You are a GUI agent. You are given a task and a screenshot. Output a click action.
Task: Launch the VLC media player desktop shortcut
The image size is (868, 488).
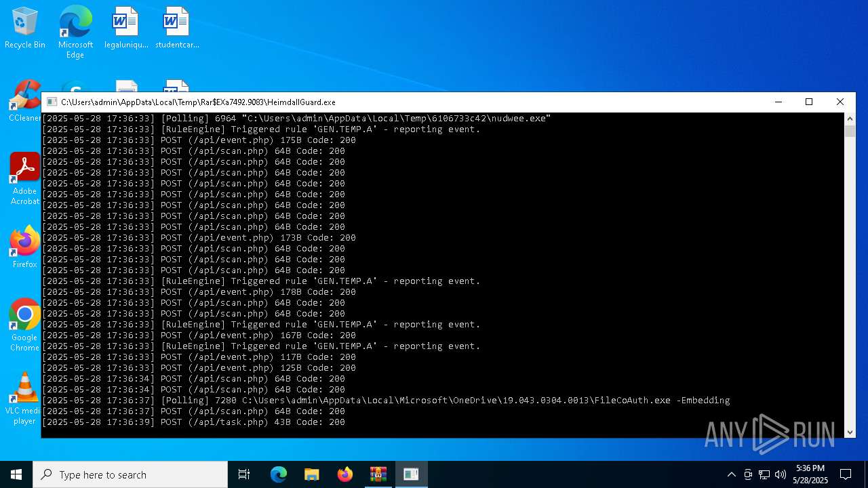click(x=24, y=399)
